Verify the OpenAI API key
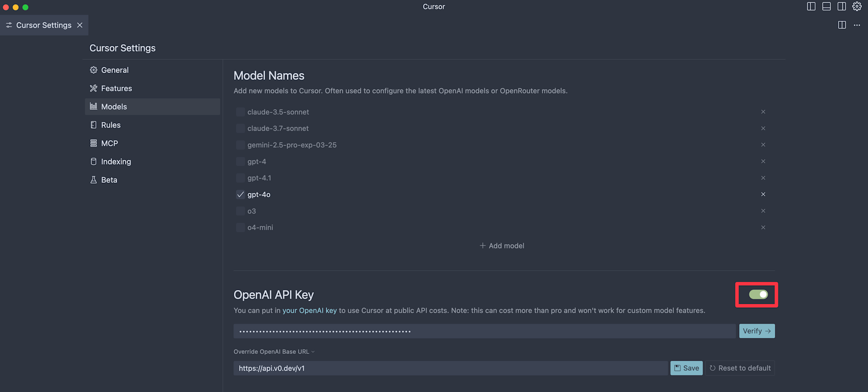 pyautogui.click(x=757, y=331)
